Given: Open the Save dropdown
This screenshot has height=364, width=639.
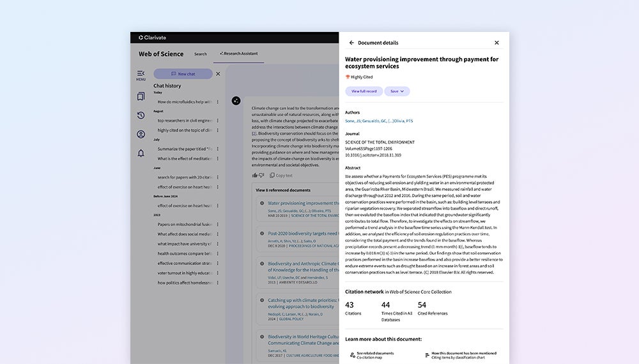Looking at the screenshot, I should click(x=397, y=91).
